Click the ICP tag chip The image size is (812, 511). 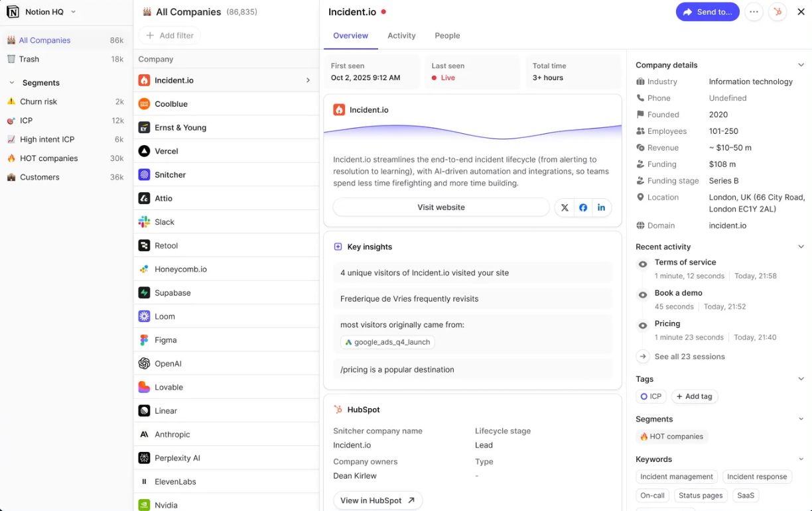[x=651, y=396]
